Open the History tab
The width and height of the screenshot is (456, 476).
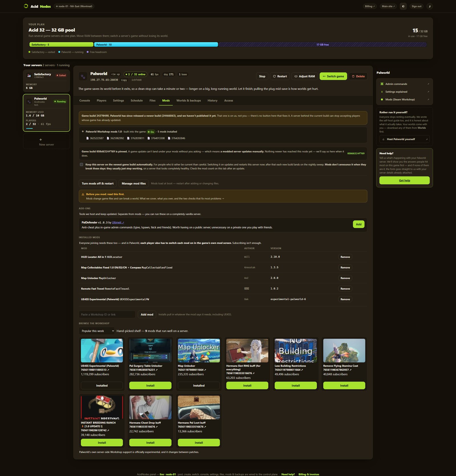pyautogui.click(x=212, y=101)
